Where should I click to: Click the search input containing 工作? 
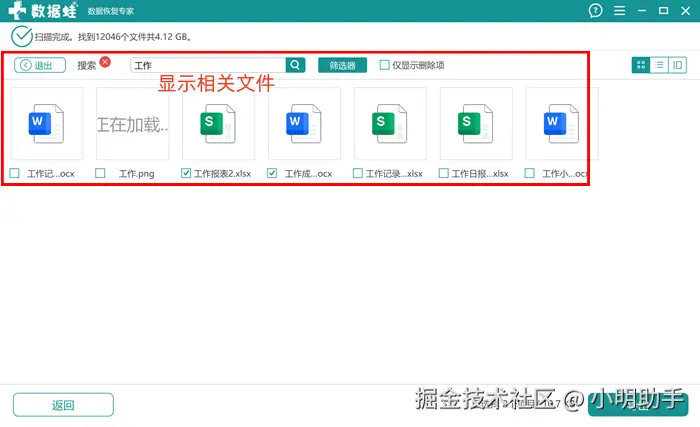208,65
